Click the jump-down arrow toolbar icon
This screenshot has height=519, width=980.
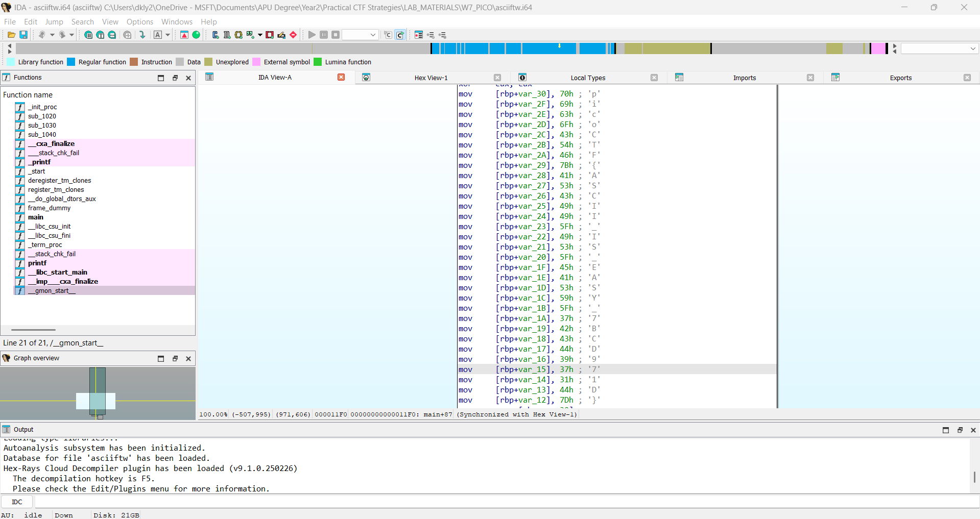143,35
